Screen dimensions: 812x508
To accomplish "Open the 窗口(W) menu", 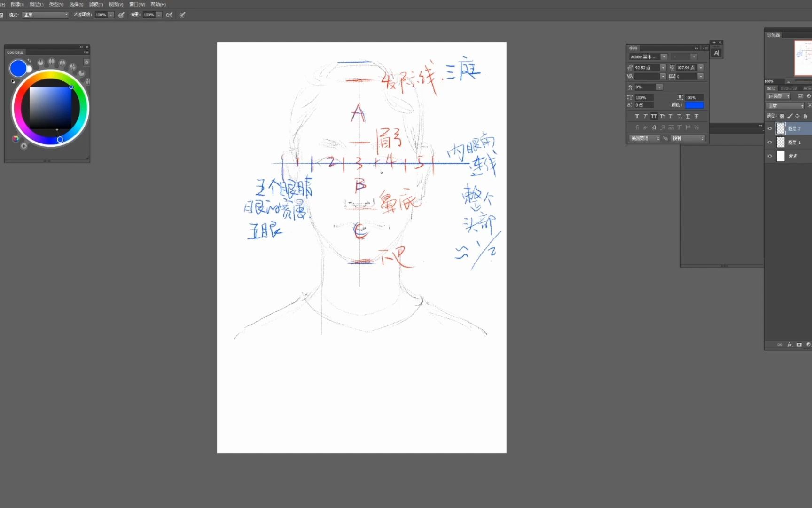I will click(x=137, y=4).
